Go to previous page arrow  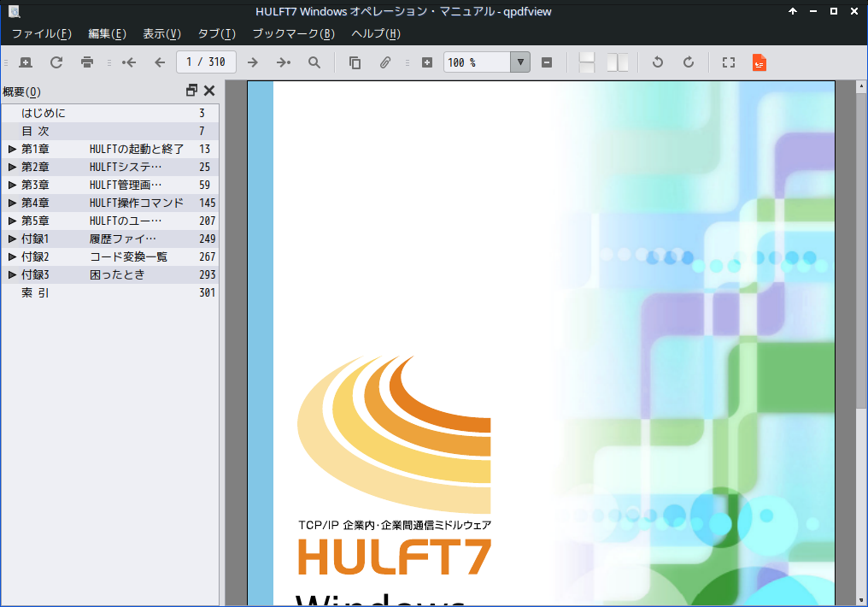[160, 62]
